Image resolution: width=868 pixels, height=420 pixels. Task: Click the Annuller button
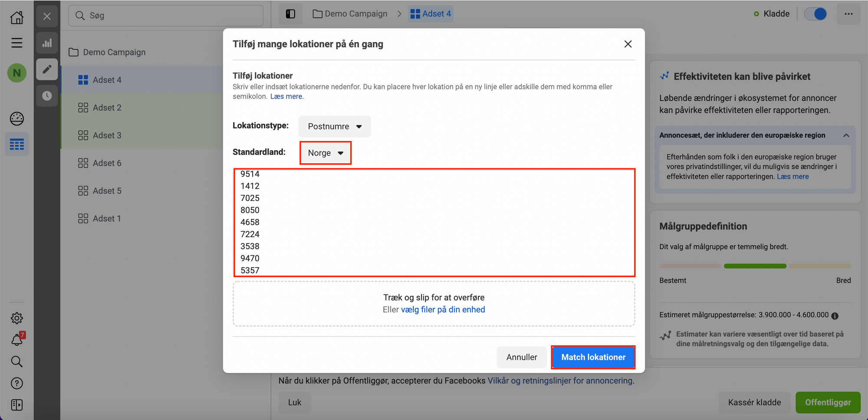point(522,357)
